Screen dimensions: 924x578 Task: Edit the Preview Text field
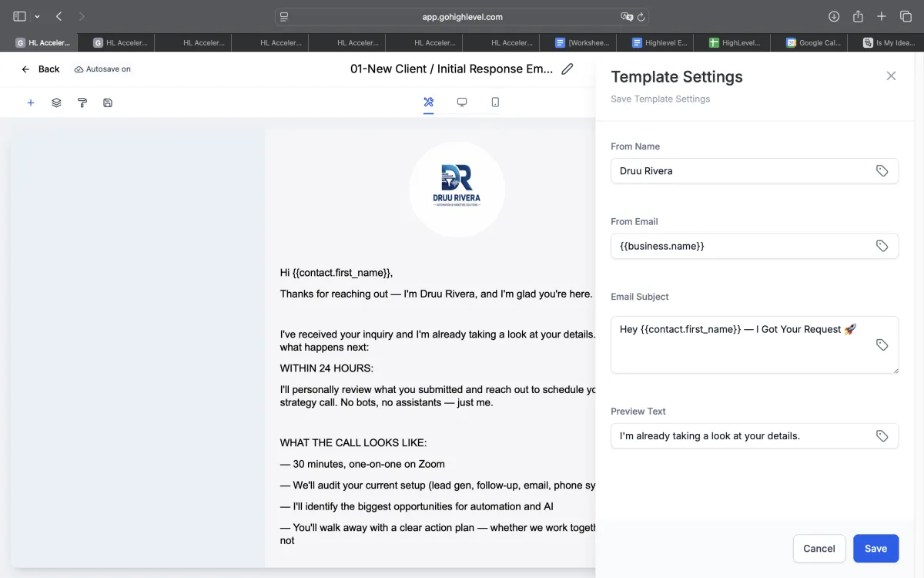coord(755,436)
